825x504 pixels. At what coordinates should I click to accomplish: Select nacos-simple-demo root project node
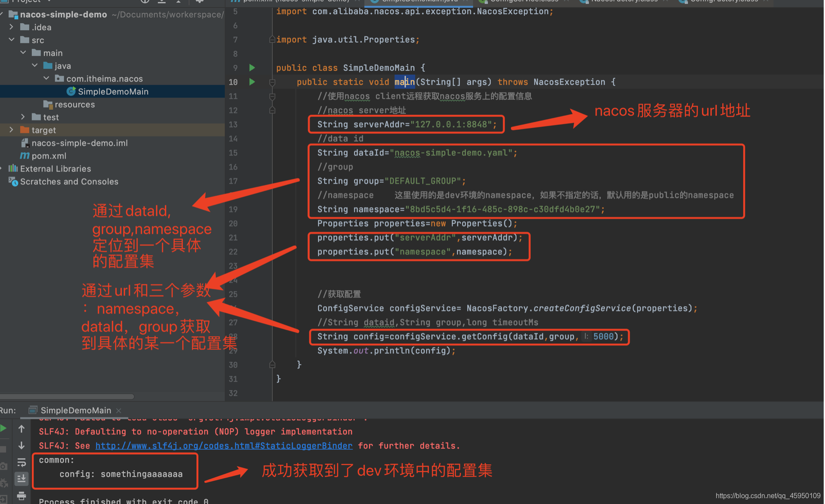point(63,14)
